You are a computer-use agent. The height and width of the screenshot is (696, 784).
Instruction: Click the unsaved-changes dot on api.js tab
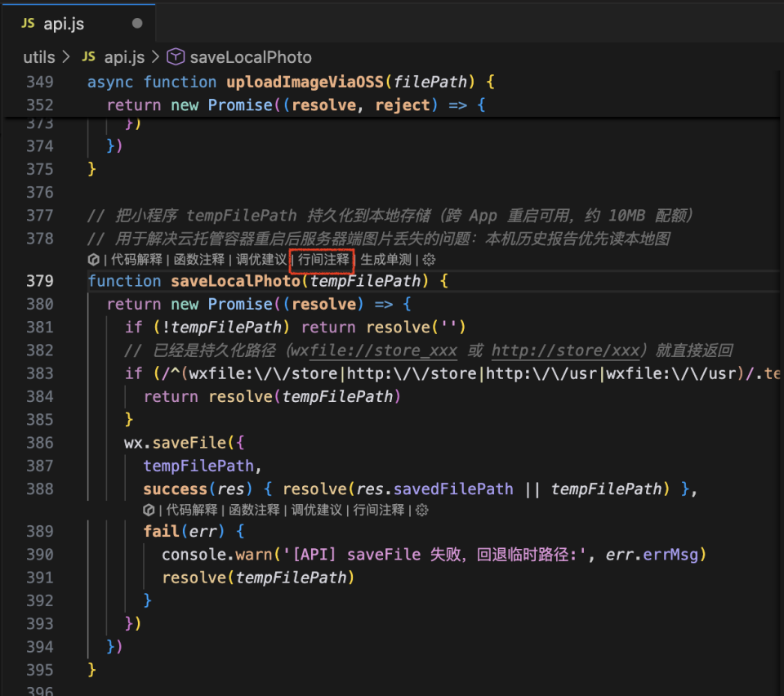pos(137,24)
